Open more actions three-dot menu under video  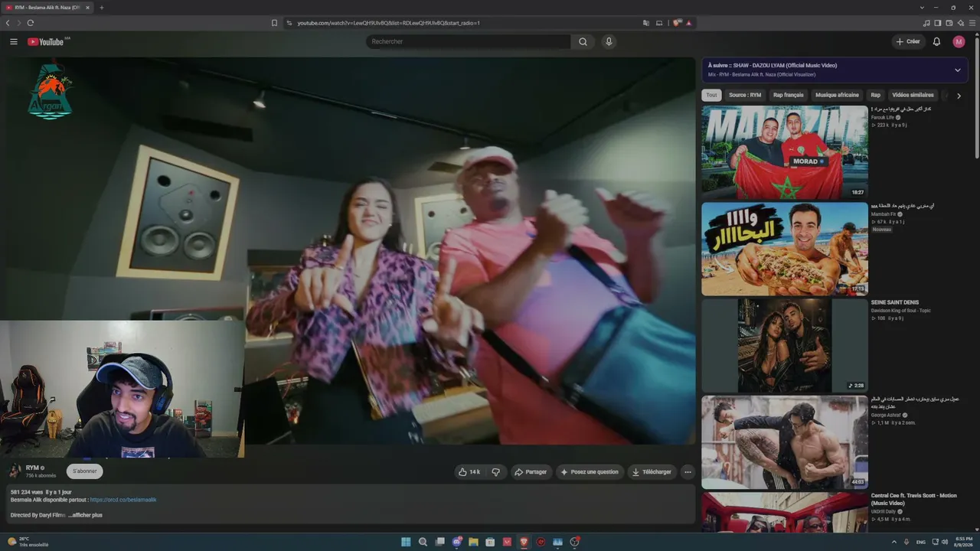[x=688, y=472]
